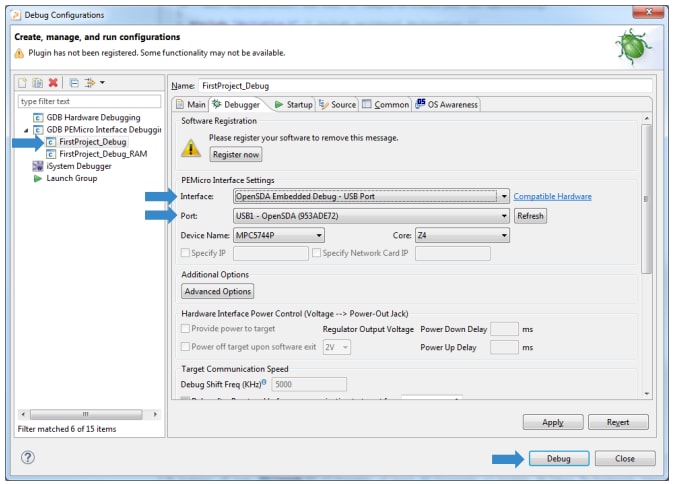Select the iSystem Debugger entry

click(78, 166)
